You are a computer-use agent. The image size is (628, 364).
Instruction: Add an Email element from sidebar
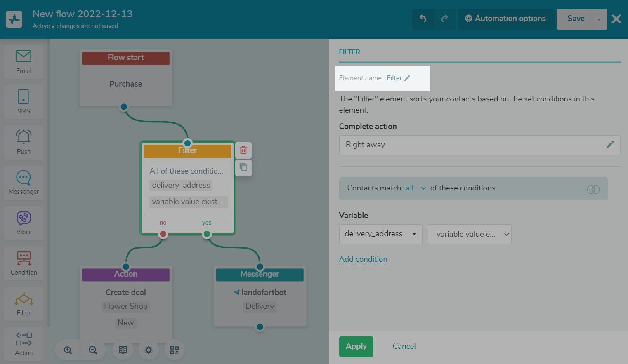pyautogui.click(x=24, y=62)
